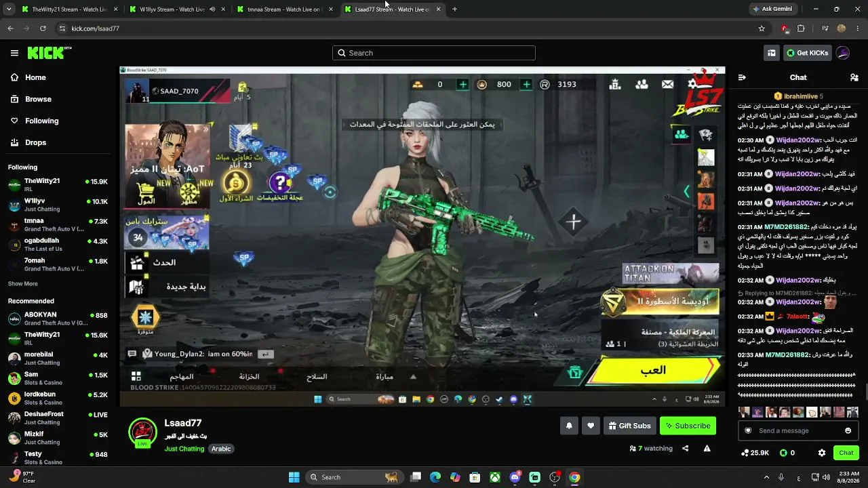Toggle notifications bell for Lsaad77
This screenshot has width=868, height=488.
point(569,426)
